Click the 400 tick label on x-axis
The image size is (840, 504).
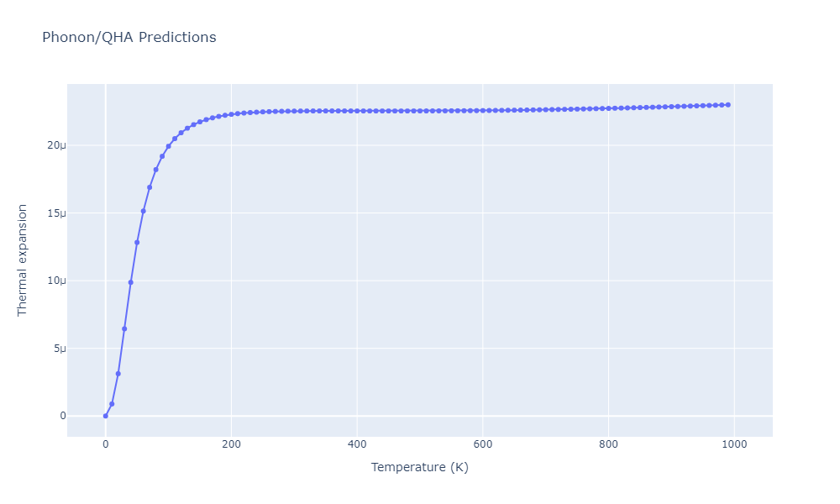[357, 444]
